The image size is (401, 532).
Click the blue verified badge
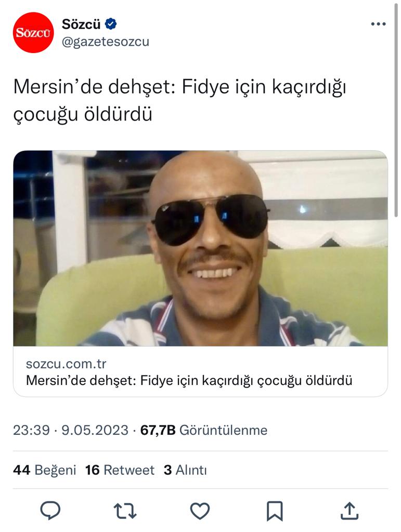click(x=111, y=24)
